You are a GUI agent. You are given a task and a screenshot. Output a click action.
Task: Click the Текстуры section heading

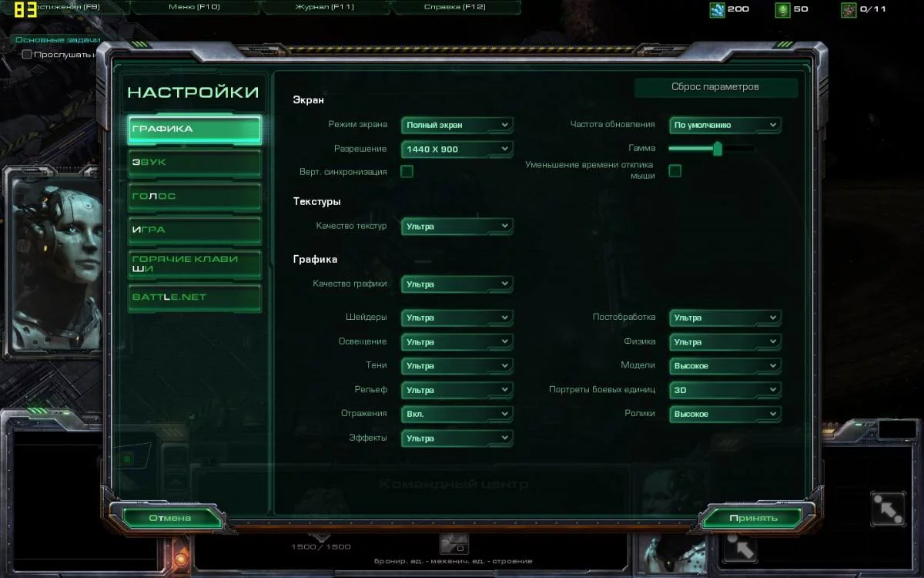coord(316,202)
